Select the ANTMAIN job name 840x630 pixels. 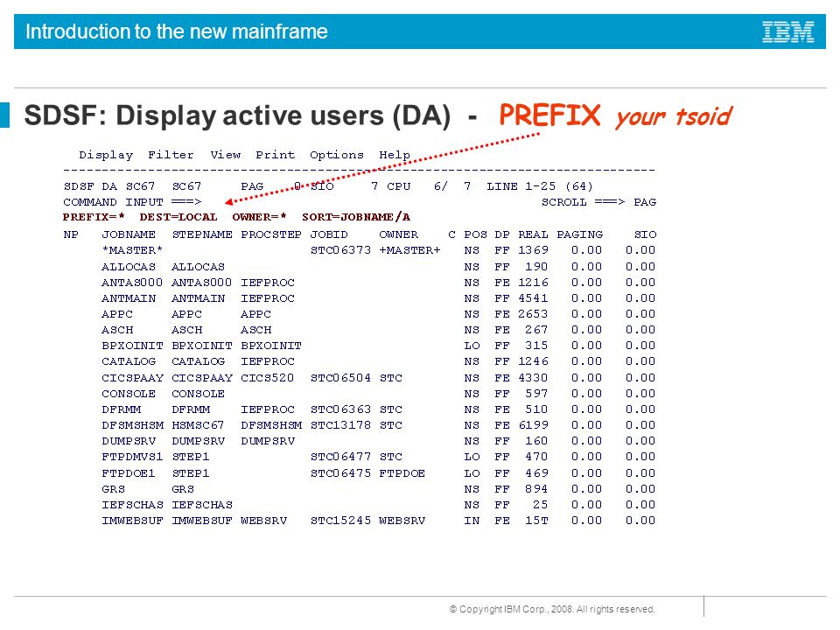129,298
